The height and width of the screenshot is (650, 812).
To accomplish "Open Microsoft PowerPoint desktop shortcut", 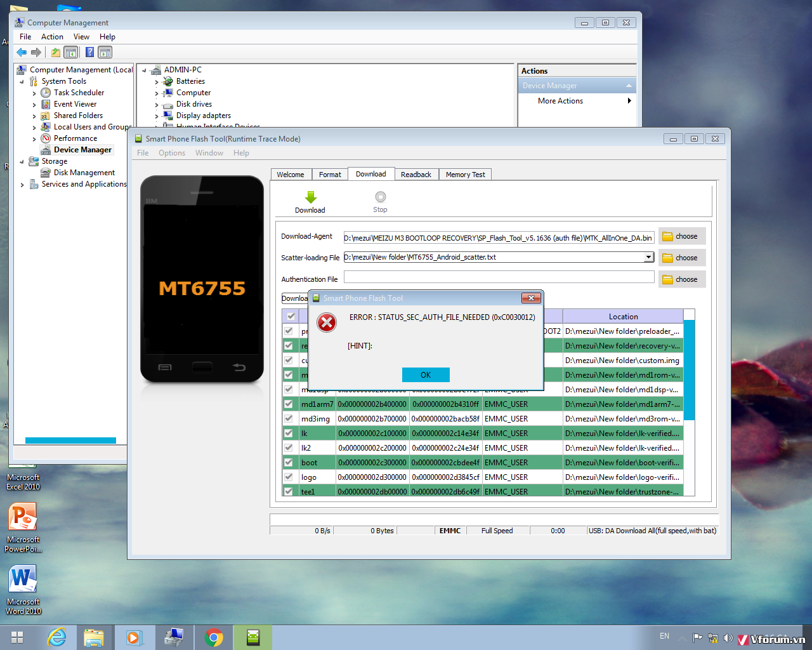I will pyautogui.click(x=23, y=527).
